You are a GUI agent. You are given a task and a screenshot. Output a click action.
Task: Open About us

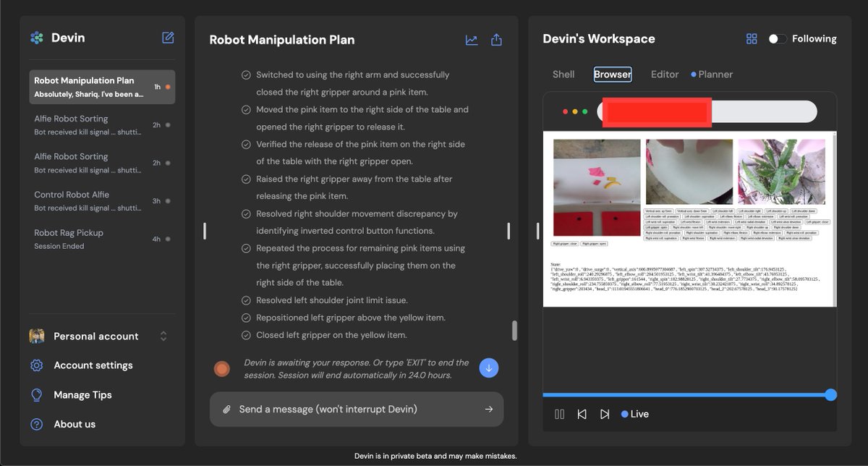click(75, 424)
